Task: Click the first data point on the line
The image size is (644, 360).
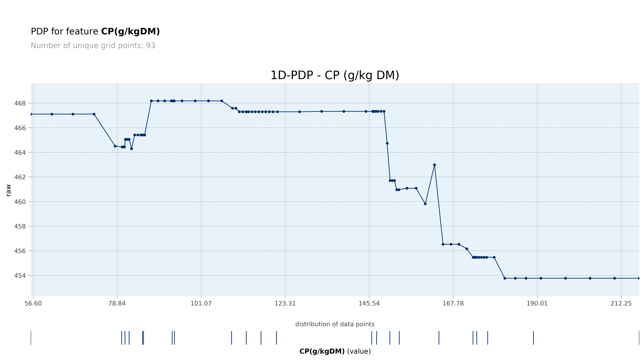Action: (31, 114)
